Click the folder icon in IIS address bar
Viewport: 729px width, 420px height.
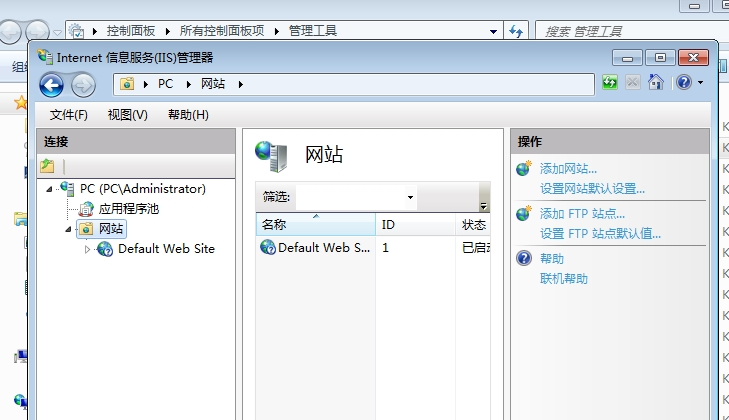tap(127, 84)
